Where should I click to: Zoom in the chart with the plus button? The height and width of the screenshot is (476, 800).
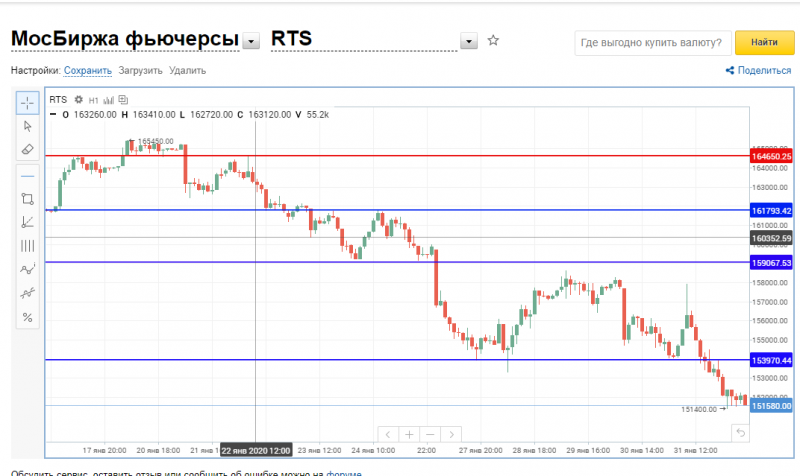pyautogui.click(x=409, y=434)
